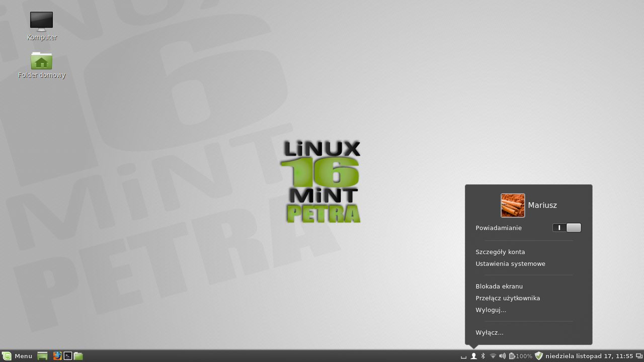Choose Wyłącz... to shut down
Screen dimensions: 644x362
point(489,332)
